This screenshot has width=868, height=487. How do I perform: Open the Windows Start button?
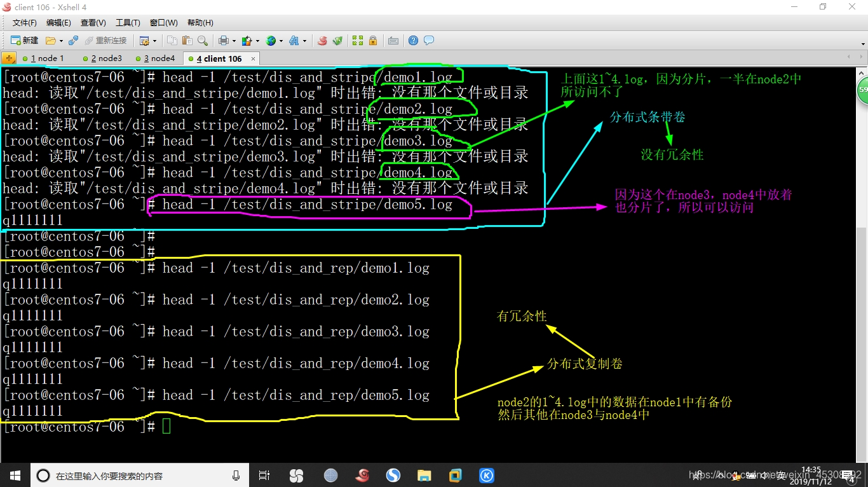tap(15, 475)
